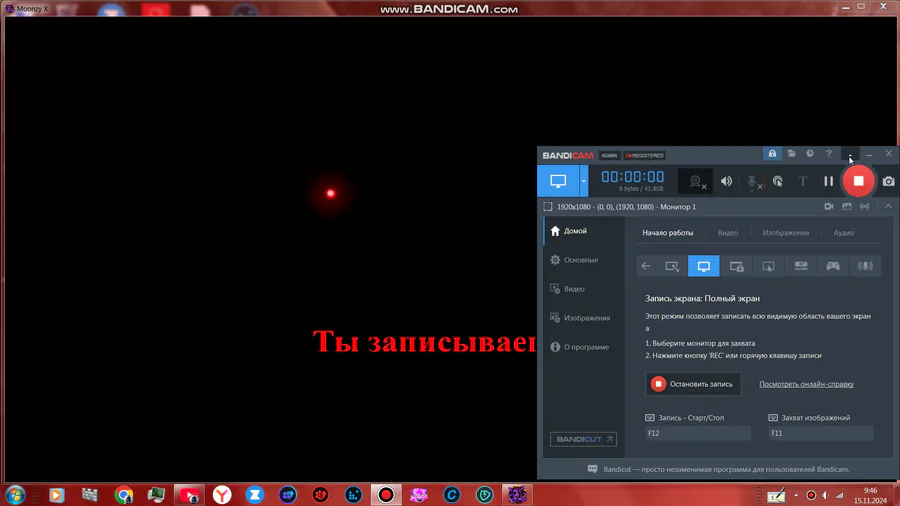Toggle the text overlay T icon
This screenshot has width=900, height=506.
click(802, 181)
